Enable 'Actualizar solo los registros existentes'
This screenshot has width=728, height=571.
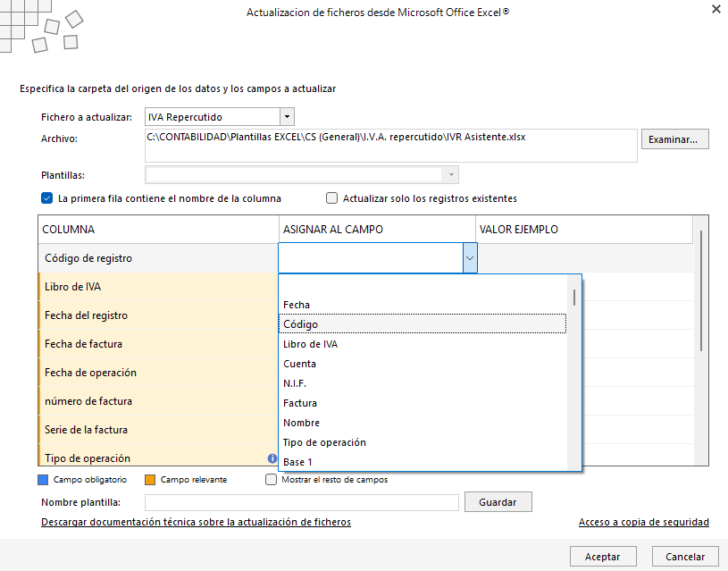click(x=331, y=198)
